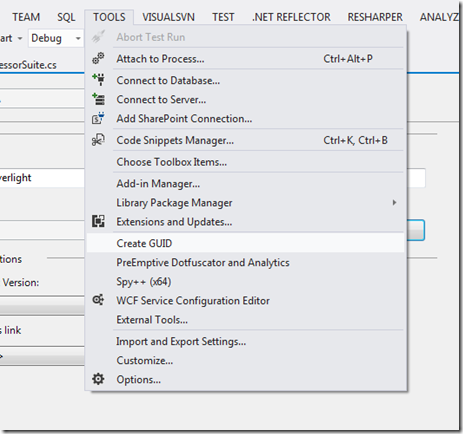Select Attach to Process menu entry
The image size is (463, 434).
[x=246, y=59]
